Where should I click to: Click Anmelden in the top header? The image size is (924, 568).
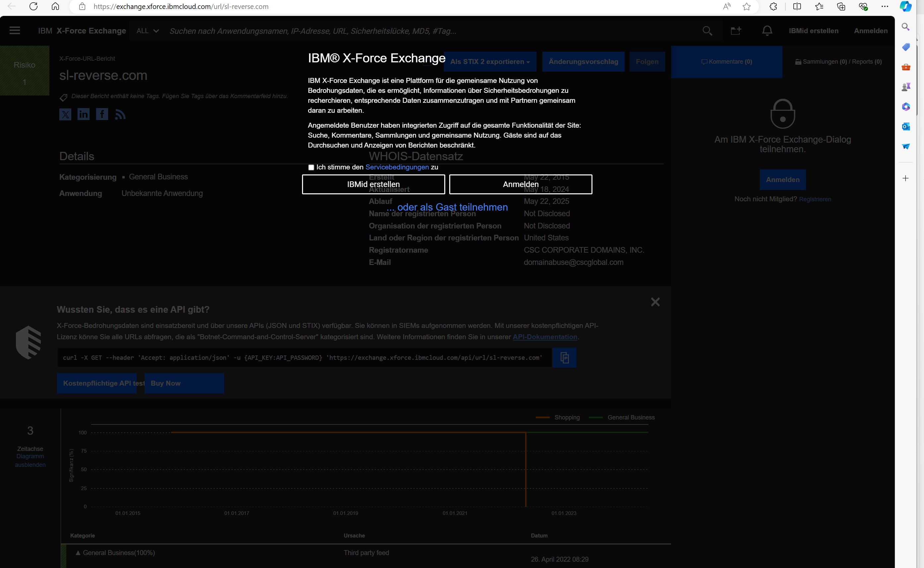coord(871,31)
